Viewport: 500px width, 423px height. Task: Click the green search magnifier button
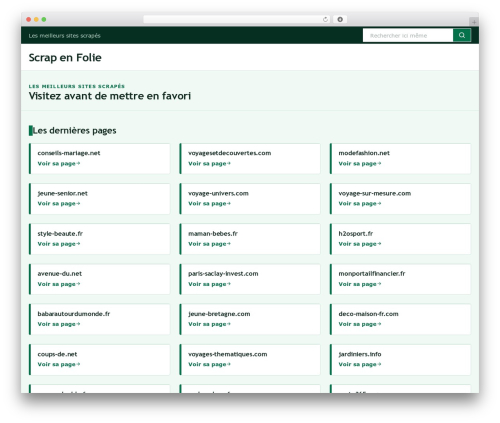click(462, 35)
